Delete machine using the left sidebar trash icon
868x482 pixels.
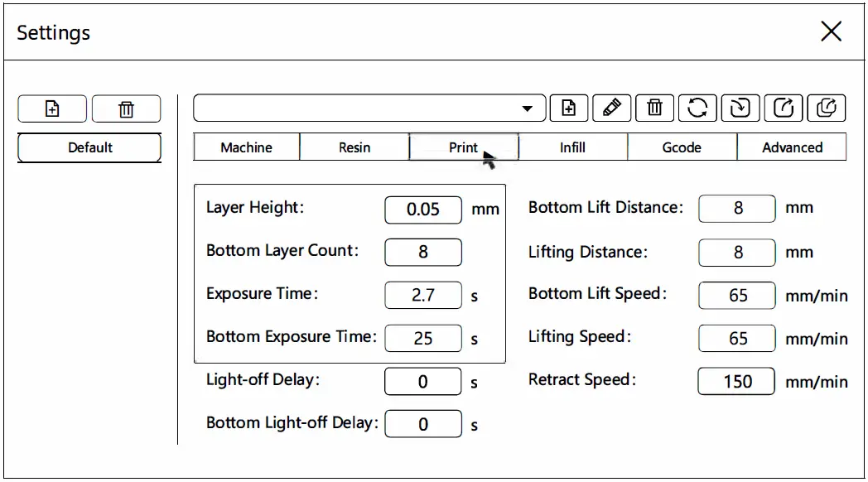pos(126,108)
